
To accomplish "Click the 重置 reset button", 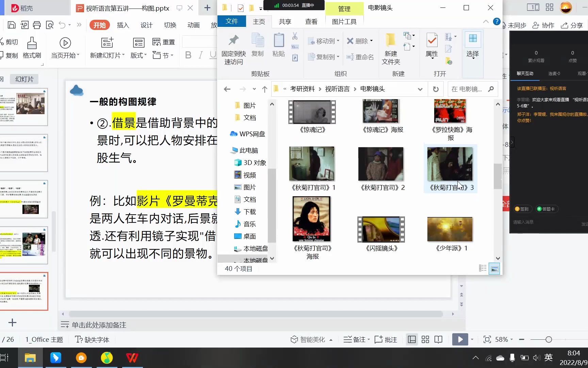I will coord(164,42).
